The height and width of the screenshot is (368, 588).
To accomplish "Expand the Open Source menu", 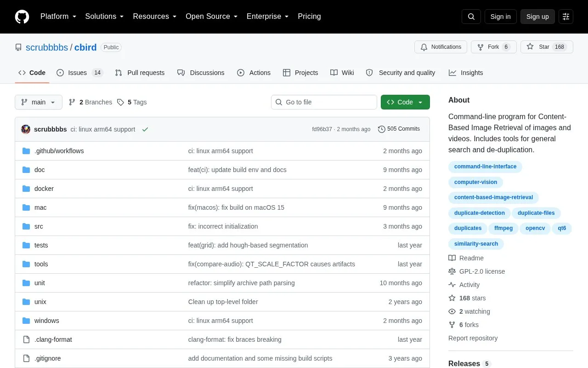I will (211, 17).
